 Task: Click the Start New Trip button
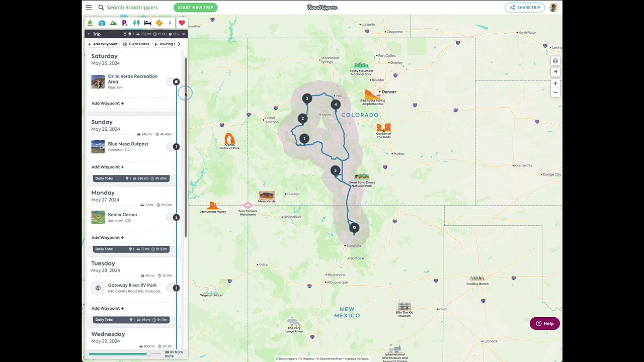pyautogui.click(x=196, y=8)
